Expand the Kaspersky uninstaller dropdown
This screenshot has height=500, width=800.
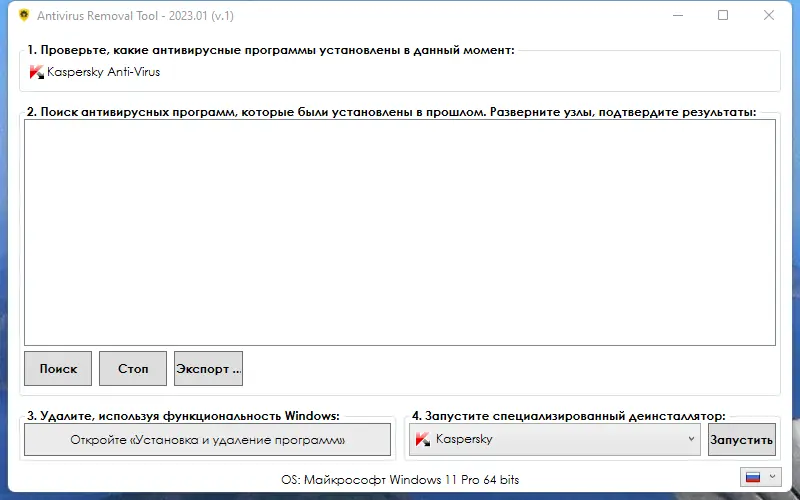point(691,439)
